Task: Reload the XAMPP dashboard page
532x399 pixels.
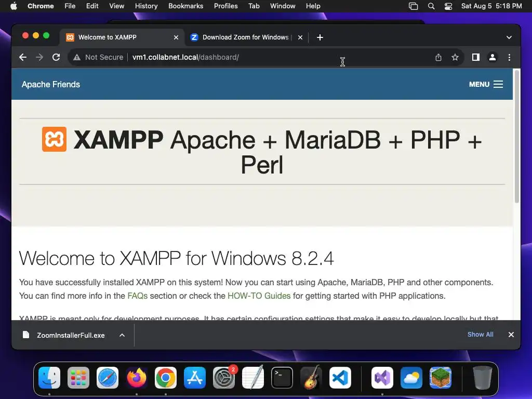Action: (56, 57)
